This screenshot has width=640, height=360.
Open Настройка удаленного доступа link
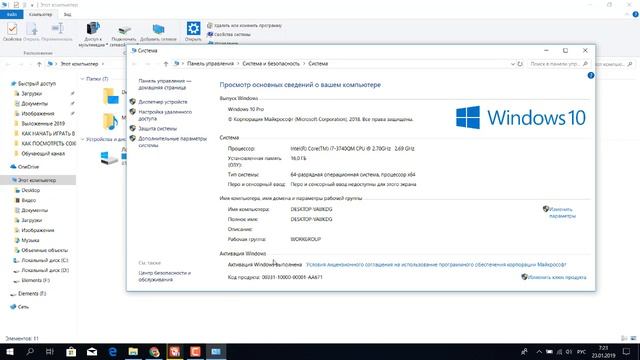coord(165,115)
